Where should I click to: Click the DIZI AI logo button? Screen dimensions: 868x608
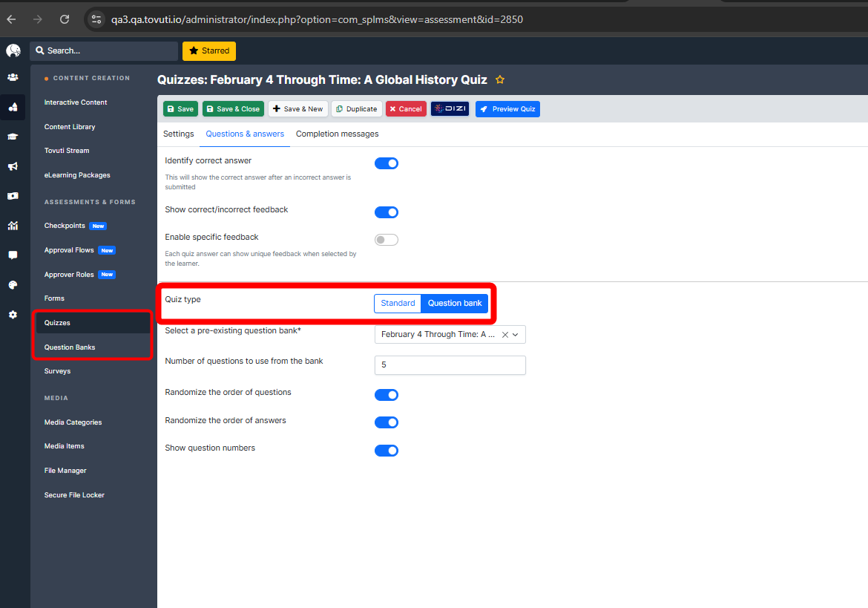(450, 109)
